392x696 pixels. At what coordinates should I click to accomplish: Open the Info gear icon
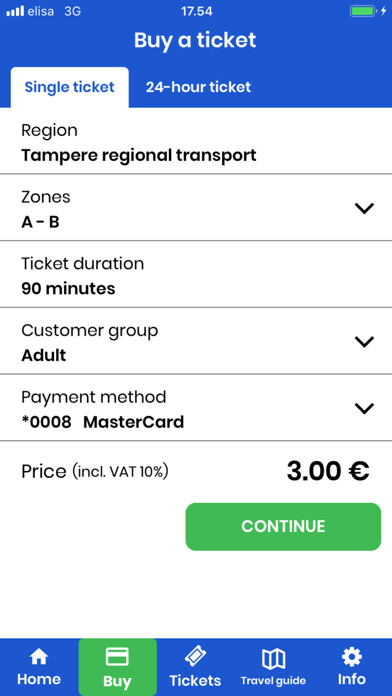[x=352, y=656]
